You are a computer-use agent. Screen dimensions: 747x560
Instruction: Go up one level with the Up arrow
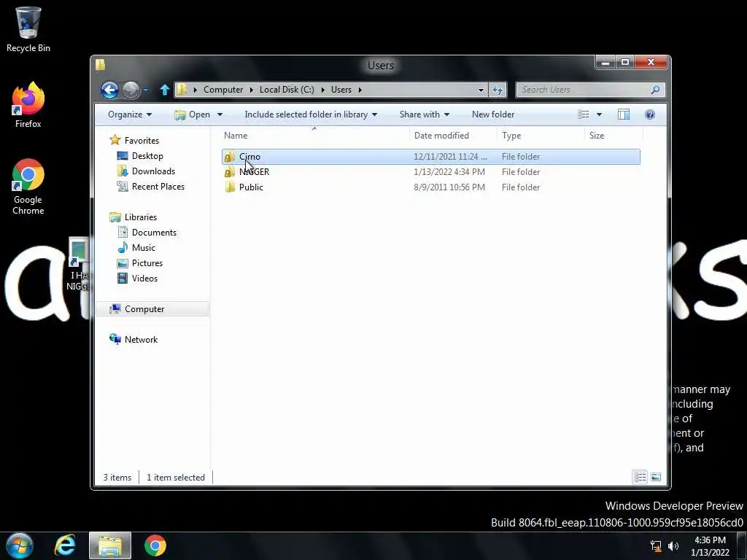[x=164, y=90]
